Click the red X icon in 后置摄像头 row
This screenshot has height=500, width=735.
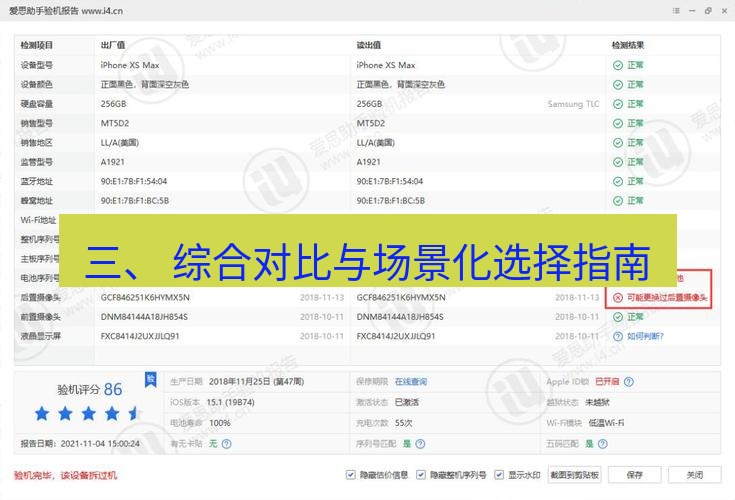point(618,298)
